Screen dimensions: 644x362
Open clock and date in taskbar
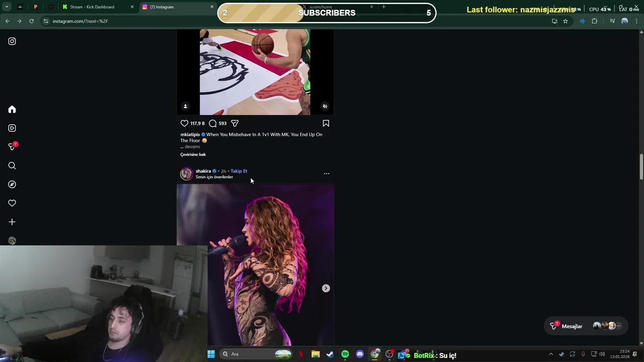(620, 354)
